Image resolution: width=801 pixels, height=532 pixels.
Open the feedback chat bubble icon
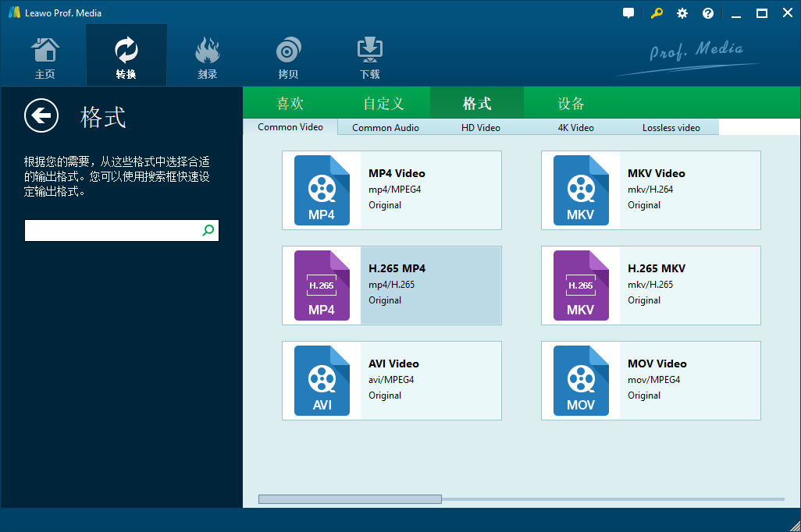click(628, 13)
